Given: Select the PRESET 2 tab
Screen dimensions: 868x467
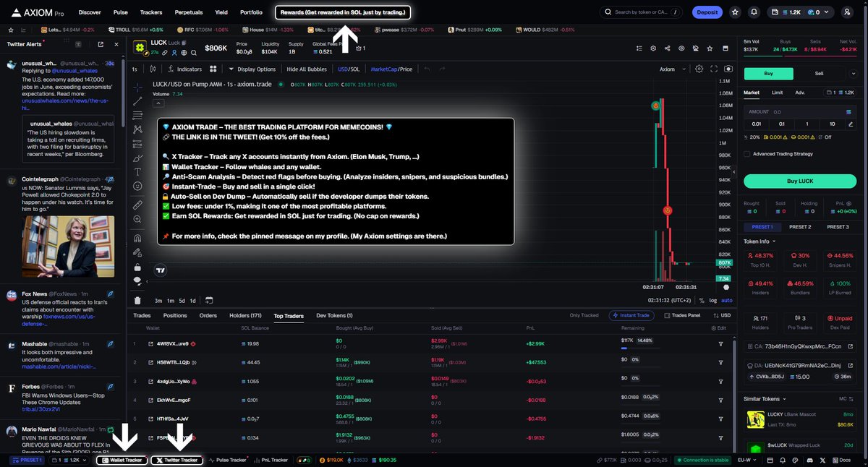Looking at the screenshot, I should point(800,227).
